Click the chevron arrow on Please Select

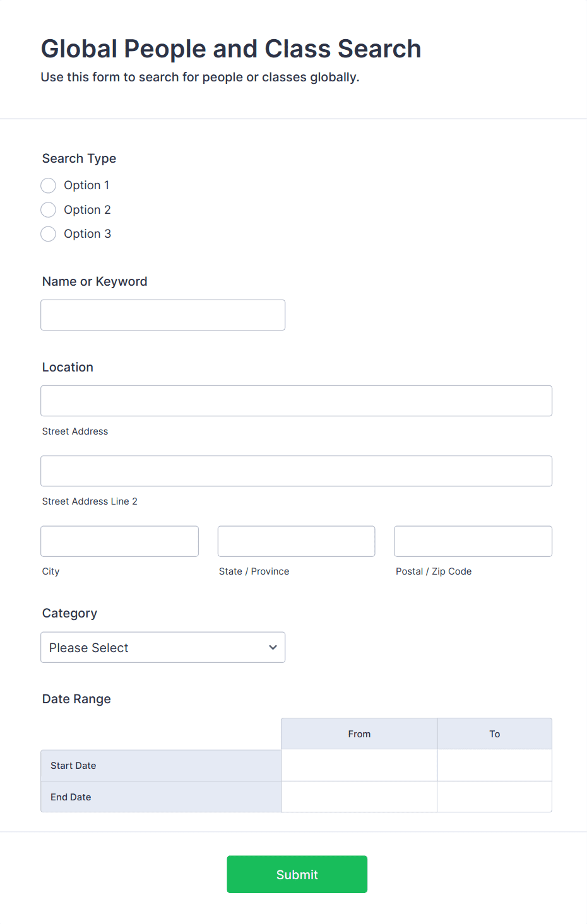pyautogui.click(x=273, y=647)
